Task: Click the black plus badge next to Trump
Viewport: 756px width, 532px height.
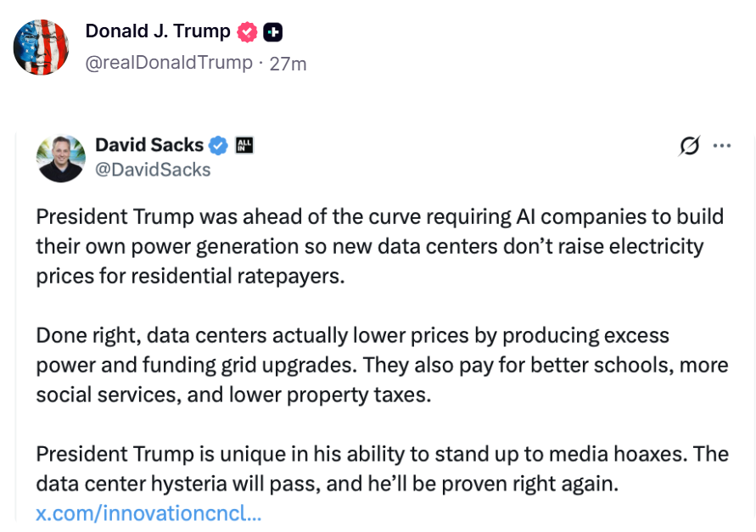Action: pyautogui.click(x=273, y=32)
